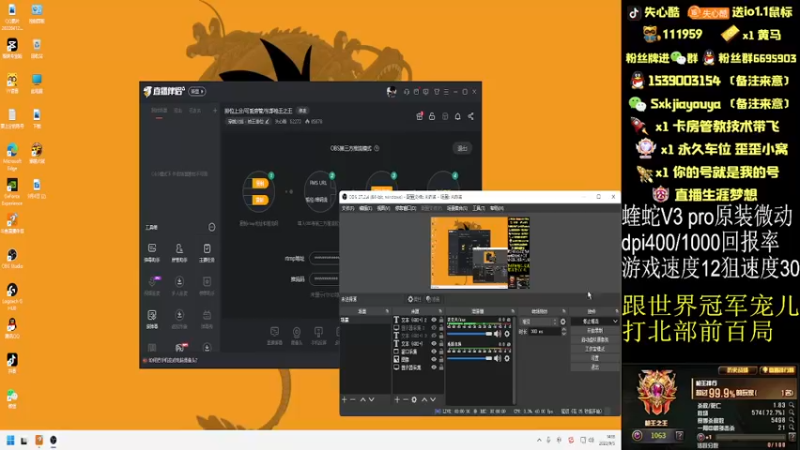Open the filters button above OBS docks
This screenshot has width=800, height=450.
(x=433, y=299)
